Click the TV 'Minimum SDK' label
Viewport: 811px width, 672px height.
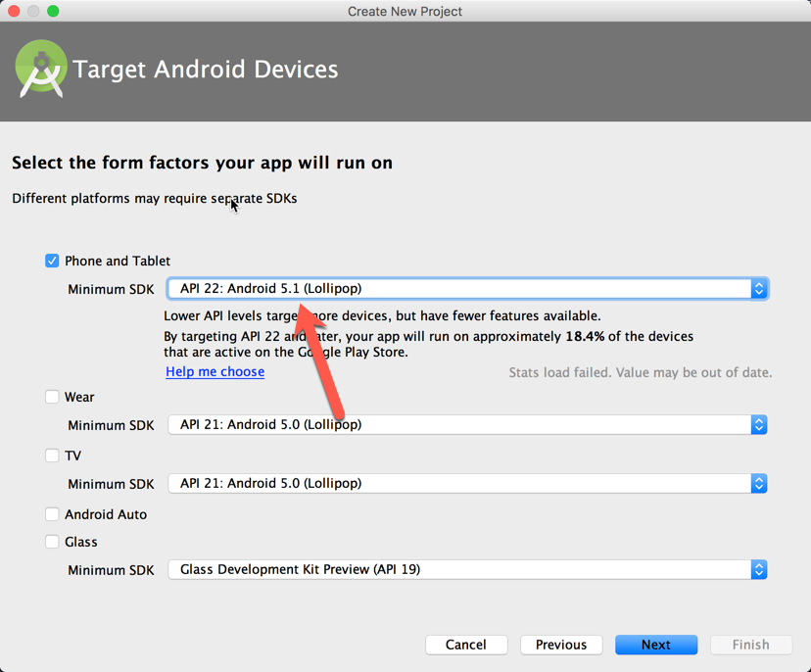click(111, 484)
